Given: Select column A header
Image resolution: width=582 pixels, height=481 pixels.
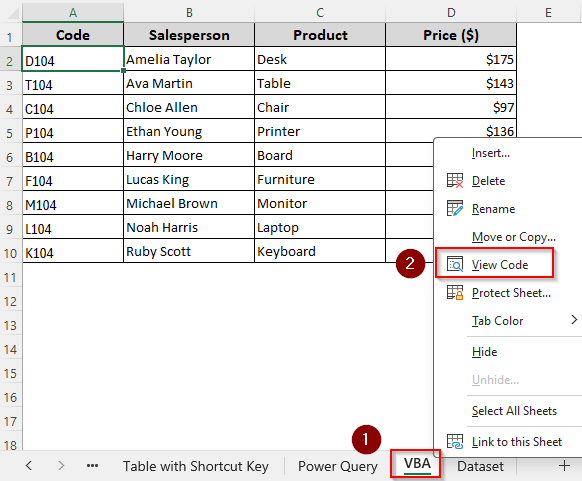Looking at the screenshot, I should 73,13.
